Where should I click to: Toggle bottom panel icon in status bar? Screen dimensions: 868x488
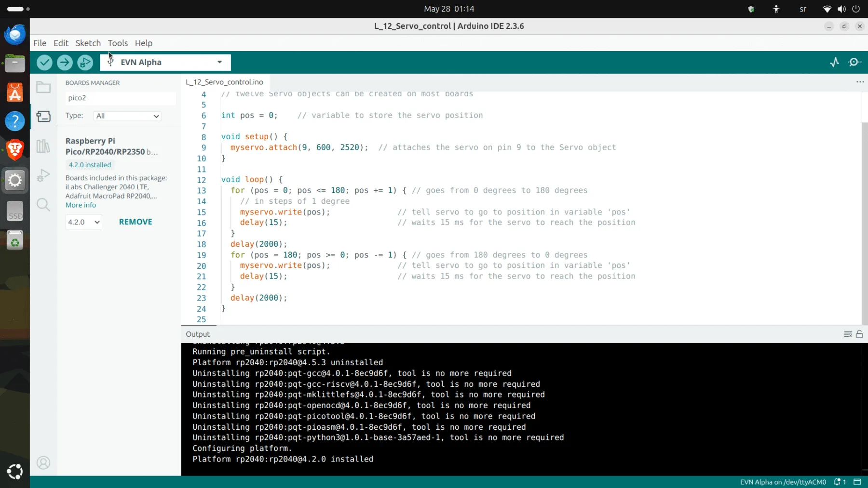tap(857, 482)
